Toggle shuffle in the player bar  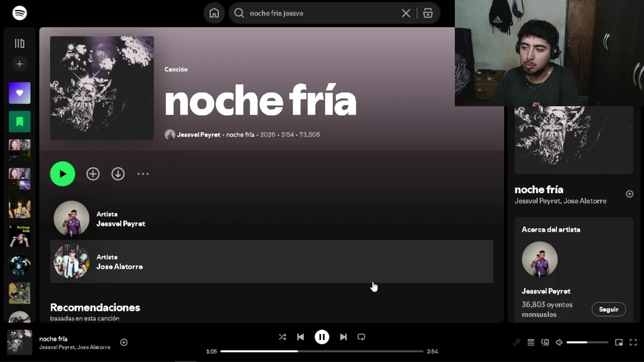point(282,337)
